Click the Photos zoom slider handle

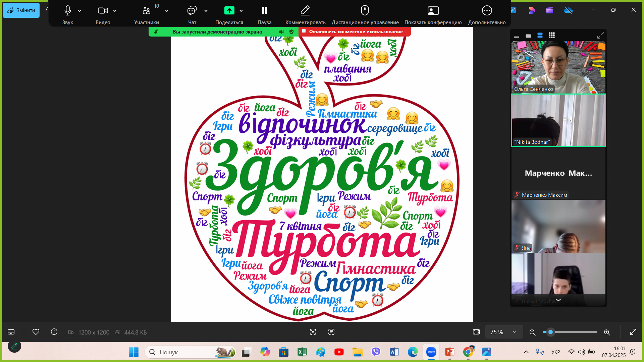point(550,332)
